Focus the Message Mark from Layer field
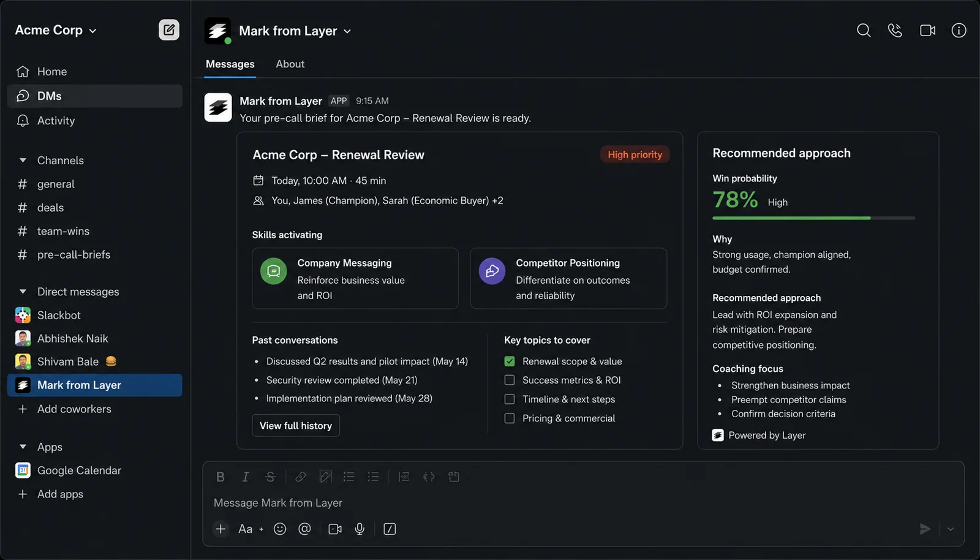 tap(583, 503)
